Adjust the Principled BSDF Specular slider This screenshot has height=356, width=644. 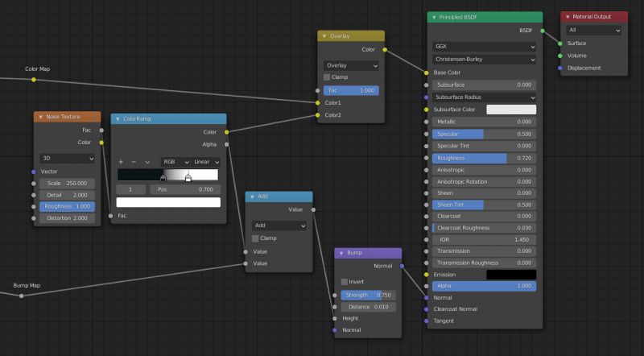tap(485, 134)
